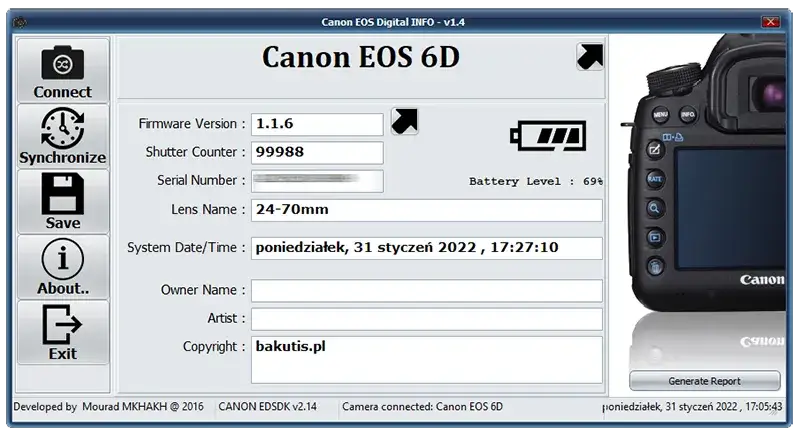The width and height of the screenshot is (800, 435).
Task: Close the Canon EOS Digital INFO window
Action: coord(771,21)
